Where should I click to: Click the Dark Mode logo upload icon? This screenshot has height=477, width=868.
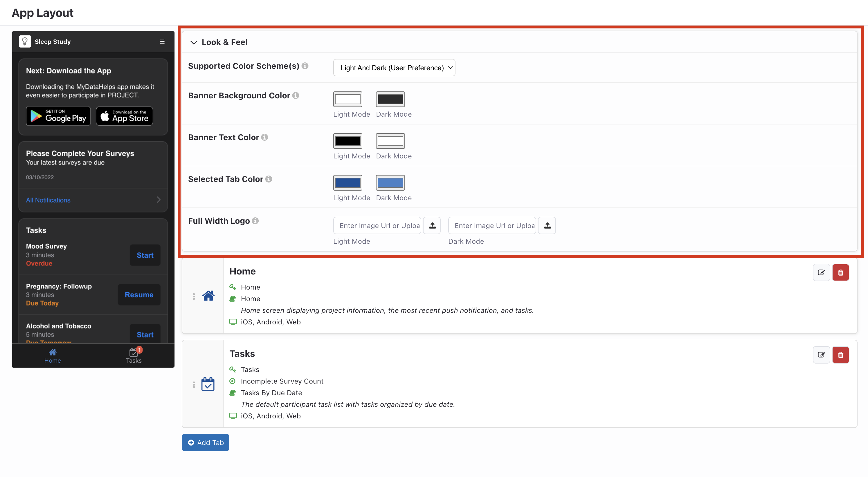[547, 225]
